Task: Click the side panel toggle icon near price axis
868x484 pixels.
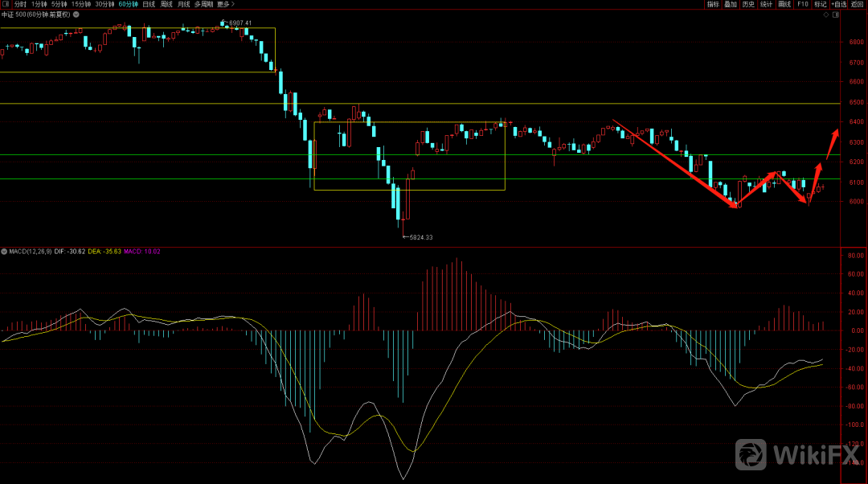Action: pyautogui.click(x=837, y=14)
